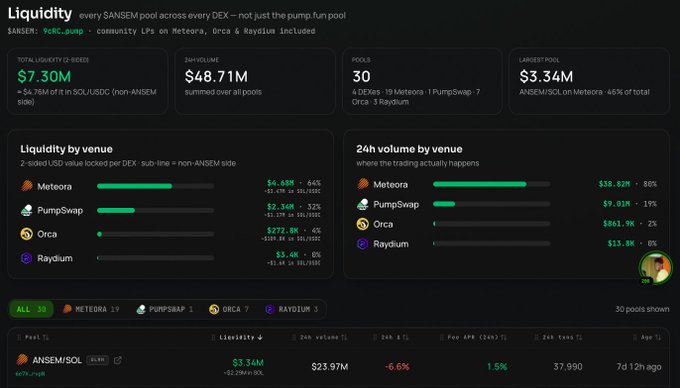Image resolution: width=680 pixels, height=388 pixels.
Task: Click the 37,990 transactions cell
Action: (568, 367)
